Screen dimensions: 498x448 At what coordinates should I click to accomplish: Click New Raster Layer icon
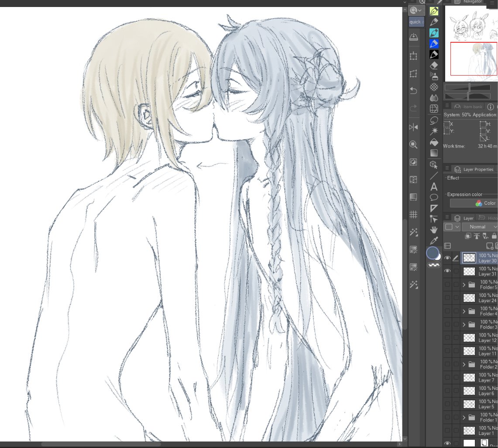click(489, 246)
